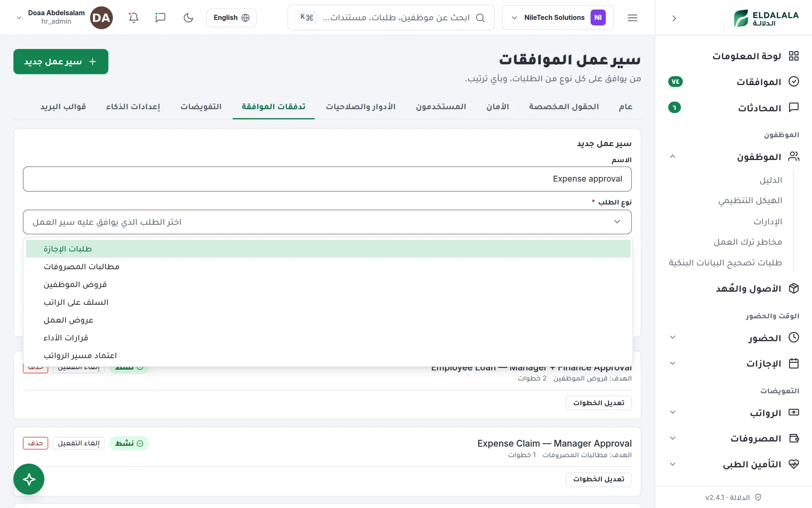Expand المصروفات expenses group chevron
Viewport: 812px width, 508px height.
[x=673, y=438]
